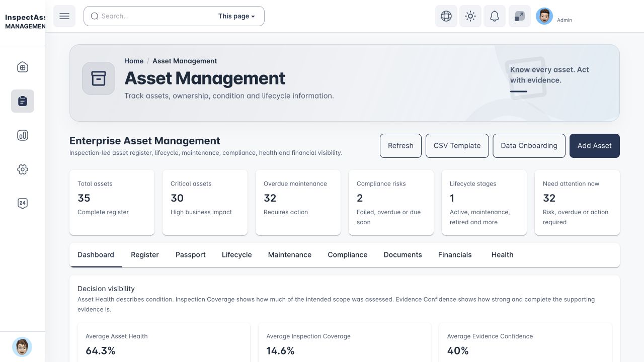Click 'Average Evidence Confidence' value 40%
The width and height of the screenshot is (644, 362).
point(458,350)
